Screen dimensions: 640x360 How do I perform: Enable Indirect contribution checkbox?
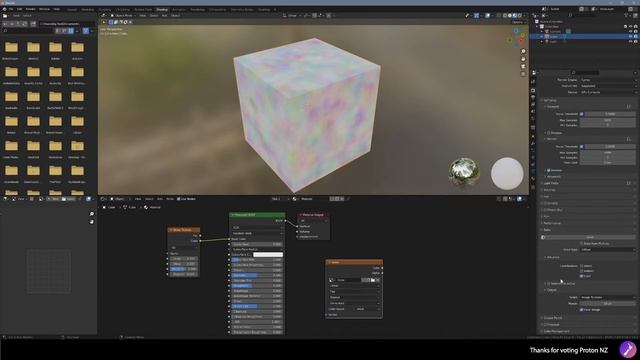click(x=582, y=271)
